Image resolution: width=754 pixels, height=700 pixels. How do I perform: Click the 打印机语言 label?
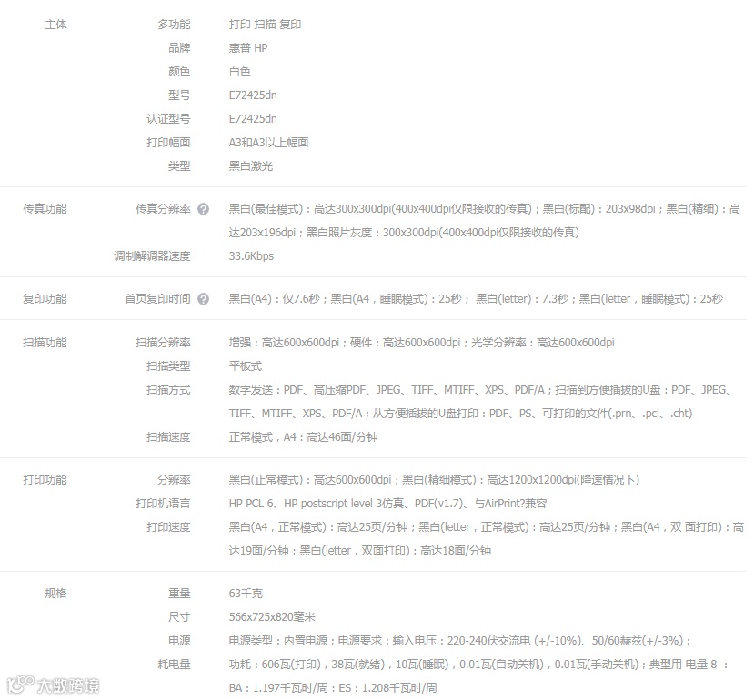[163, 504]
